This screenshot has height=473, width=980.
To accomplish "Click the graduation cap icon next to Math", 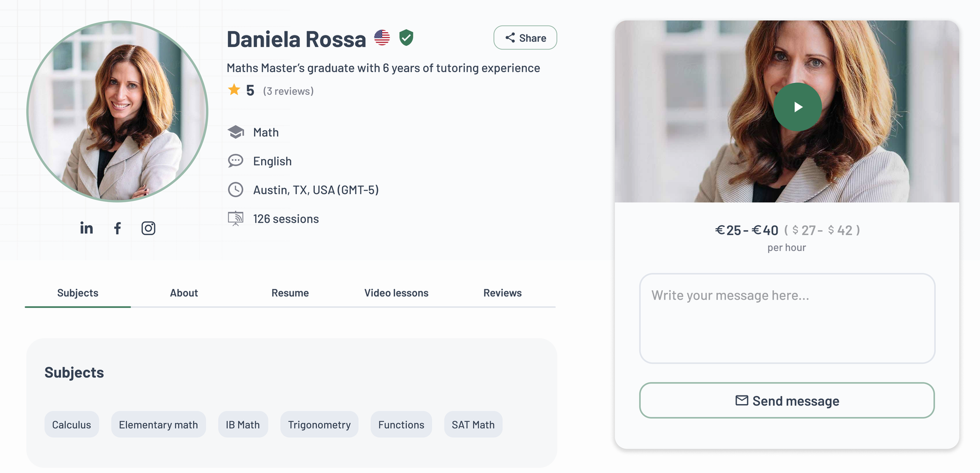I will tap(235, 132).
